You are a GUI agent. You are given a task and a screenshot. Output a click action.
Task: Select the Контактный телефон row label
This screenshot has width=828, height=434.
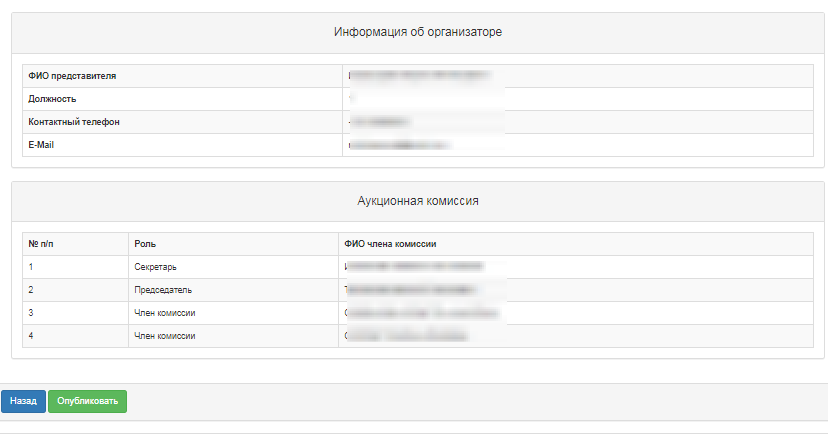[74, 122]
